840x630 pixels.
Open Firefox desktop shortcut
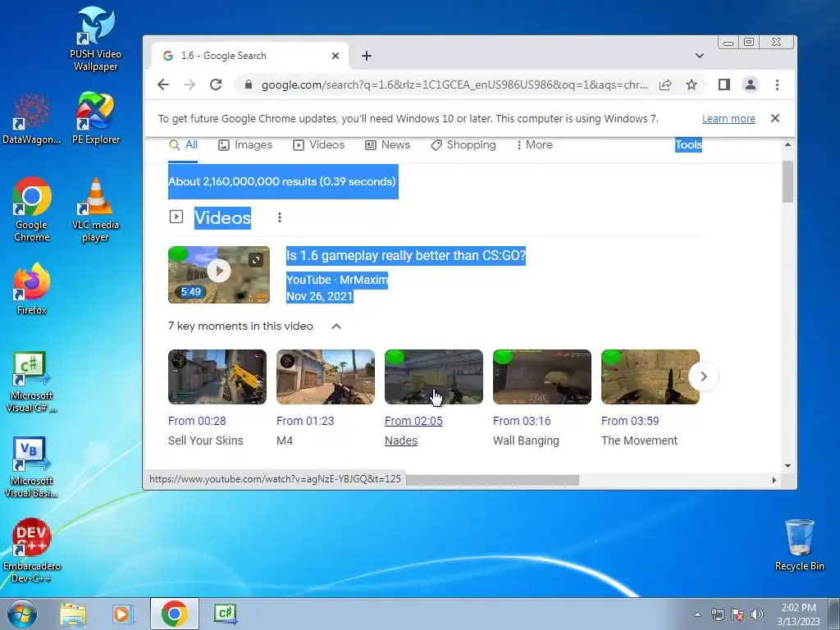[x=32, y=288]
